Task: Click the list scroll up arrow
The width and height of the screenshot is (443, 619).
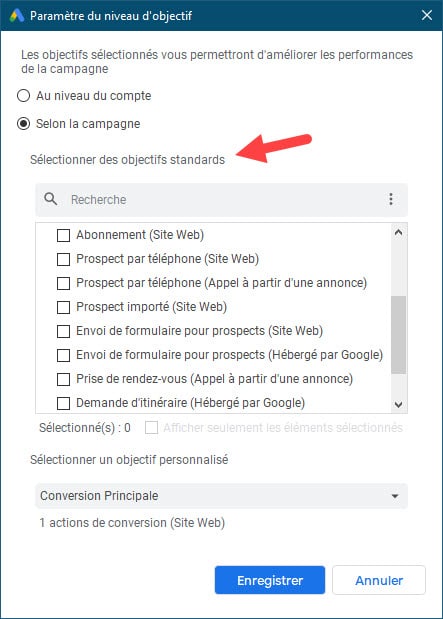Action: tap(398, 232)
